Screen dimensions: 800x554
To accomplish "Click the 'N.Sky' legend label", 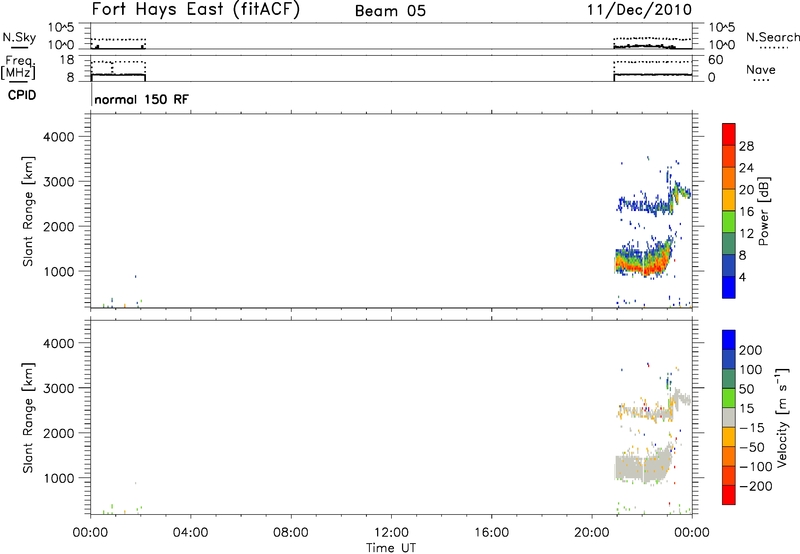I will point(19,37).
